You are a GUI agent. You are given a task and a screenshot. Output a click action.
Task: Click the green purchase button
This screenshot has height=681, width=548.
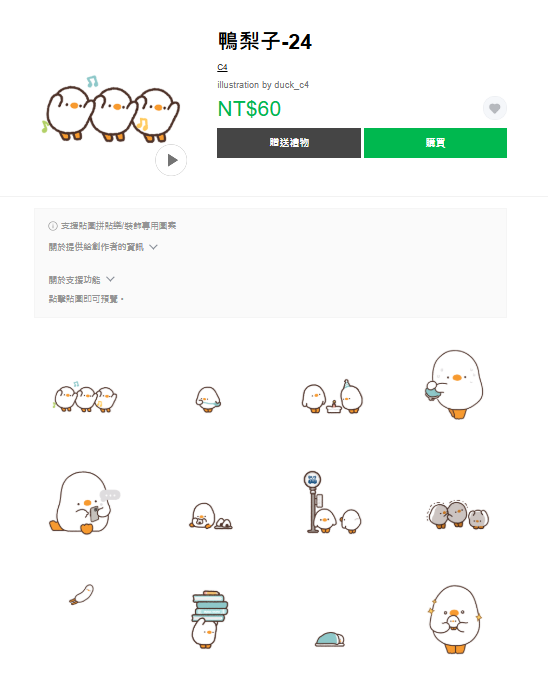click(435, 143)
